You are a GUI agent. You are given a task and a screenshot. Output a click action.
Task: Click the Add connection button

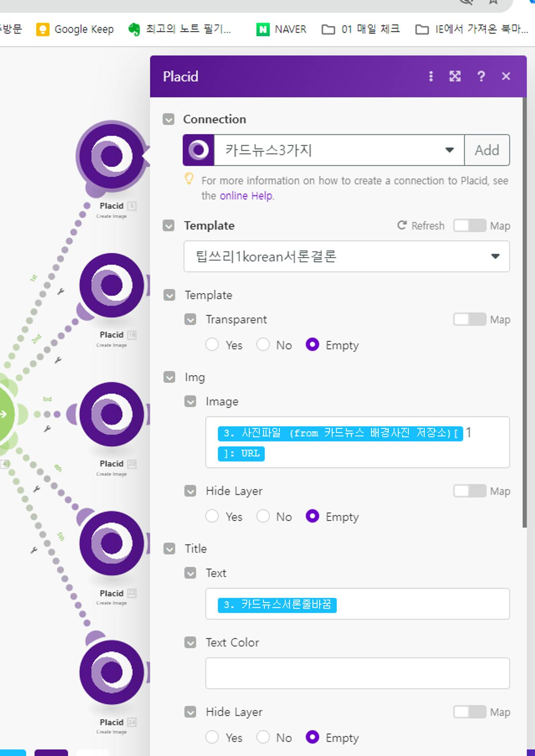tap(487, 150)
